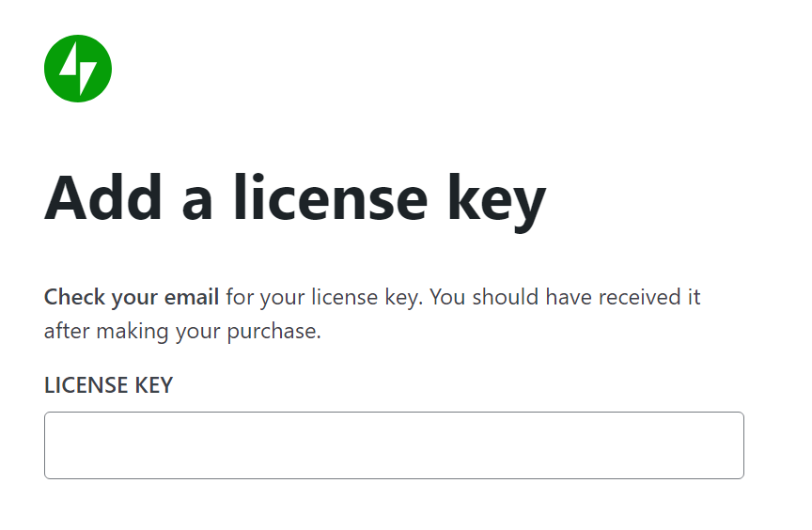Click the word "purchase" in the description
This screenshot has height=530, width=812.
[272, 332]
